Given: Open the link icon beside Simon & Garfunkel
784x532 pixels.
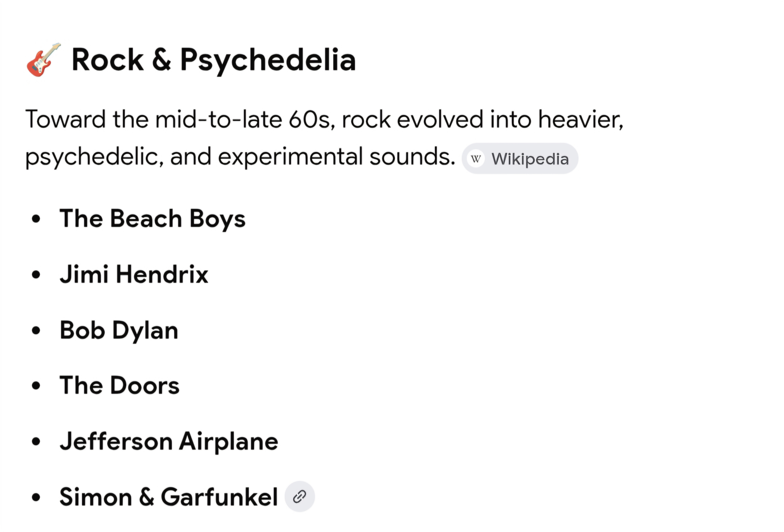Looking at the screenshot, I should click(300, 497).
